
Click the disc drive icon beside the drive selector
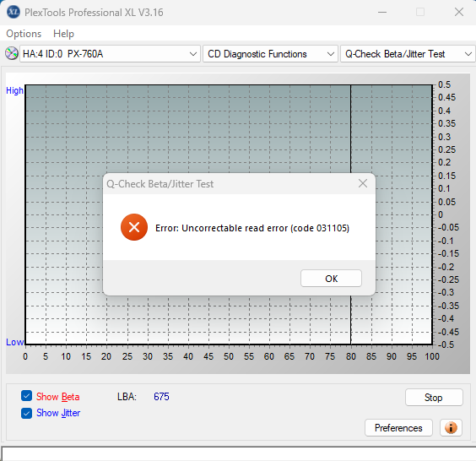[12, 53]
